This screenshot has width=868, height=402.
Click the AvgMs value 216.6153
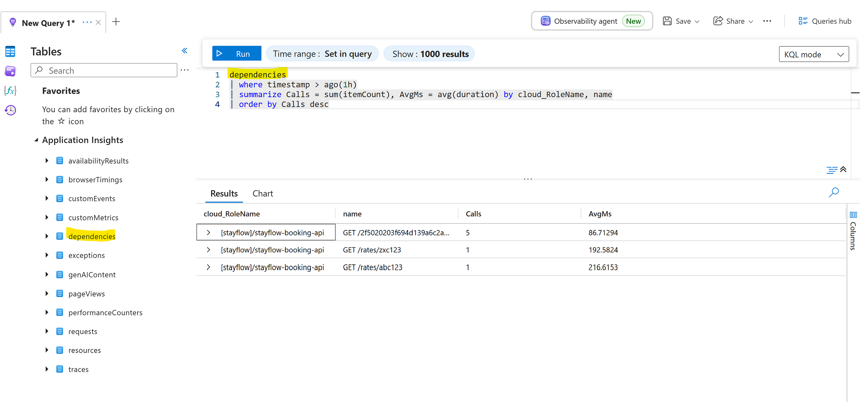tap(603, 267)
